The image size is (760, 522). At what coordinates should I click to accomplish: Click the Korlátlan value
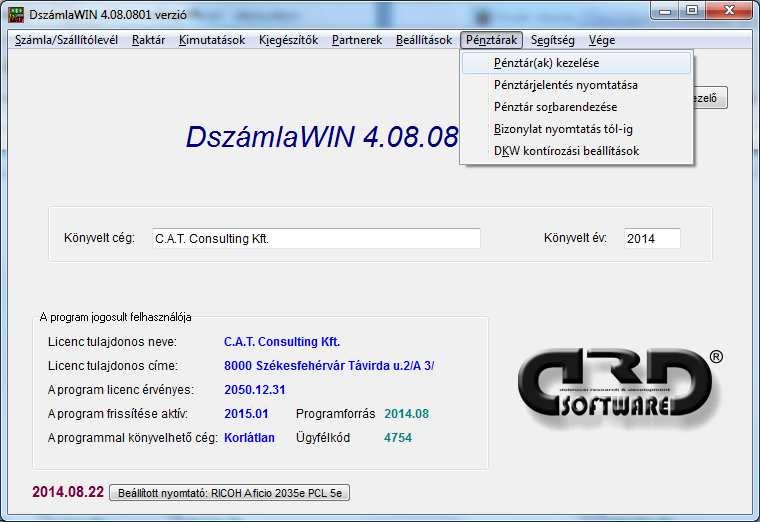[x=249, y=438]
